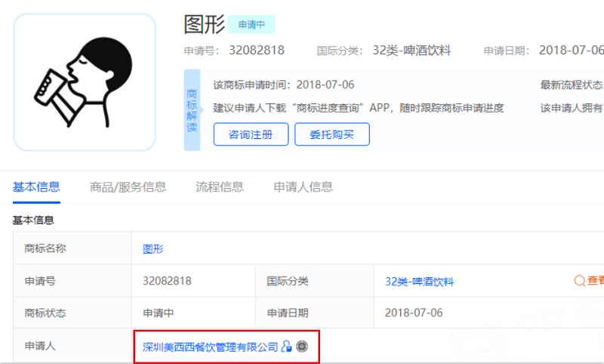Viewport: 604px width, 364px height.
Task: Click the application number 32082818 in table
Action: tap(167, 281)
